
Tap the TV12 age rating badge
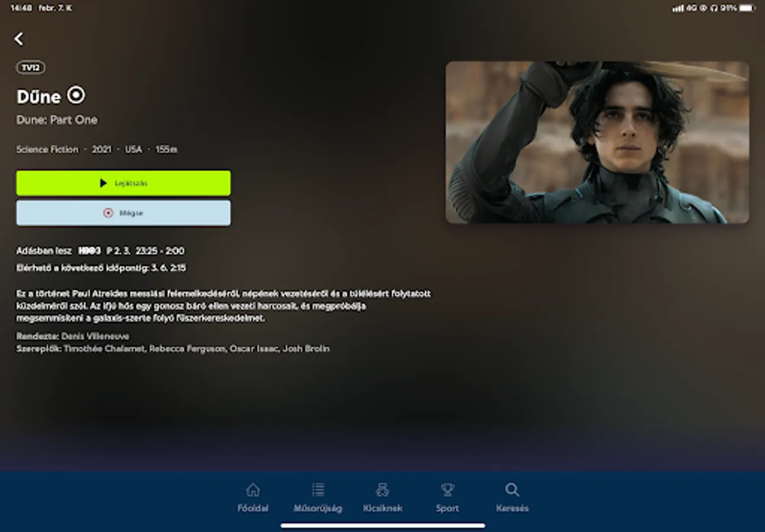point(31,67)
